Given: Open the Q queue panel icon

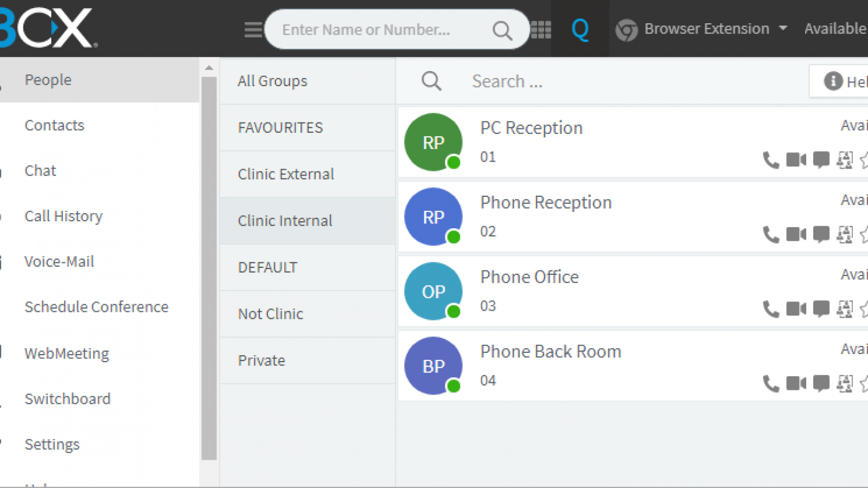Looking at the screenshot, I should pyautogui.click(x=580, y=29).
